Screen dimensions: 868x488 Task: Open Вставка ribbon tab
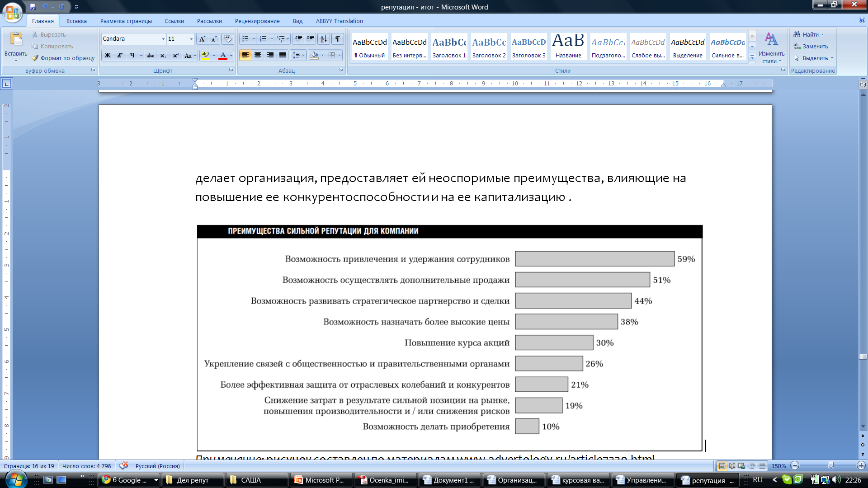76,21
